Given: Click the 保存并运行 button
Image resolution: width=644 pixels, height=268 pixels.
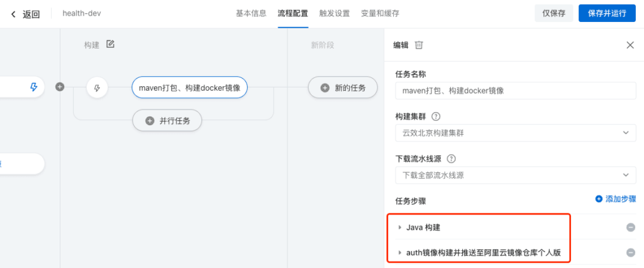Looking at the screenshot, I should click(x=607, y=13).
